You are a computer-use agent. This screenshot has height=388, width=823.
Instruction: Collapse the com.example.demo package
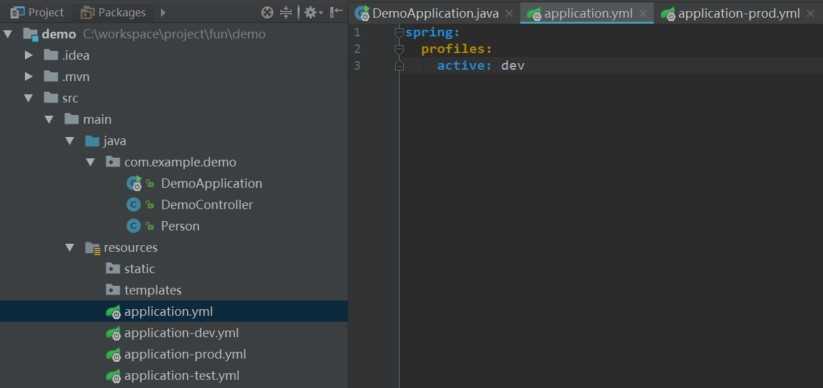click(91, 162)
